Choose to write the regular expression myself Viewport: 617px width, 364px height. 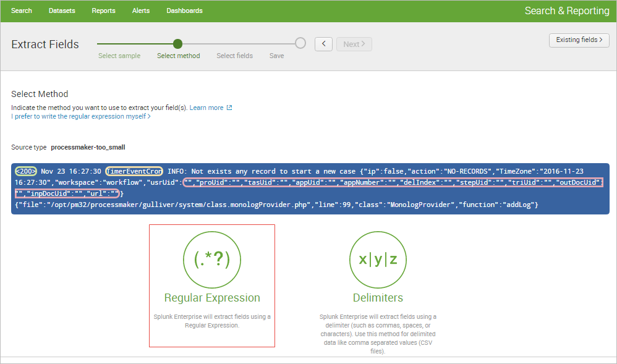click(x=80, y=116)
